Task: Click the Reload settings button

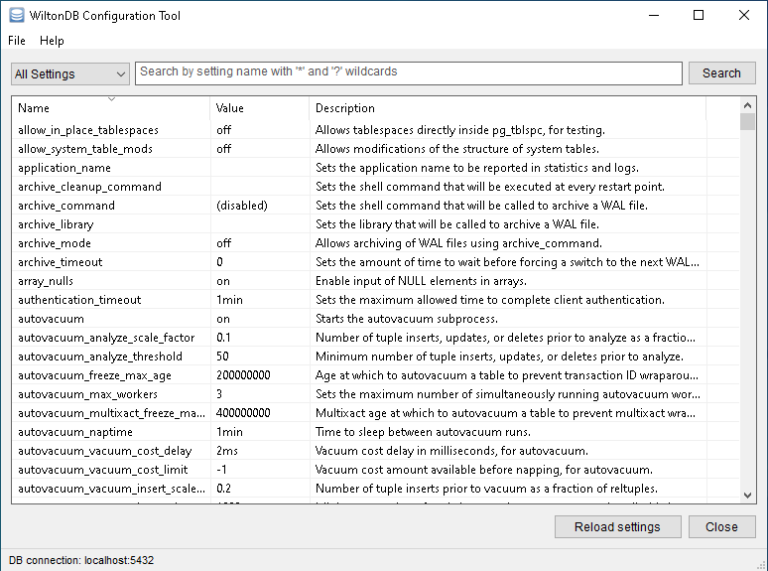Action: point(617,527)
